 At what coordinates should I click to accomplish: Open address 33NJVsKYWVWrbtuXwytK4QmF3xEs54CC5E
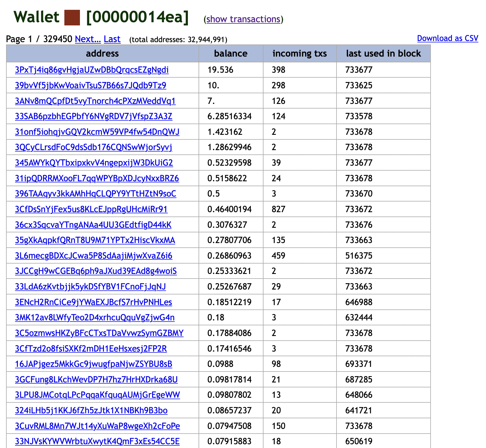click(x=97, y=441)
